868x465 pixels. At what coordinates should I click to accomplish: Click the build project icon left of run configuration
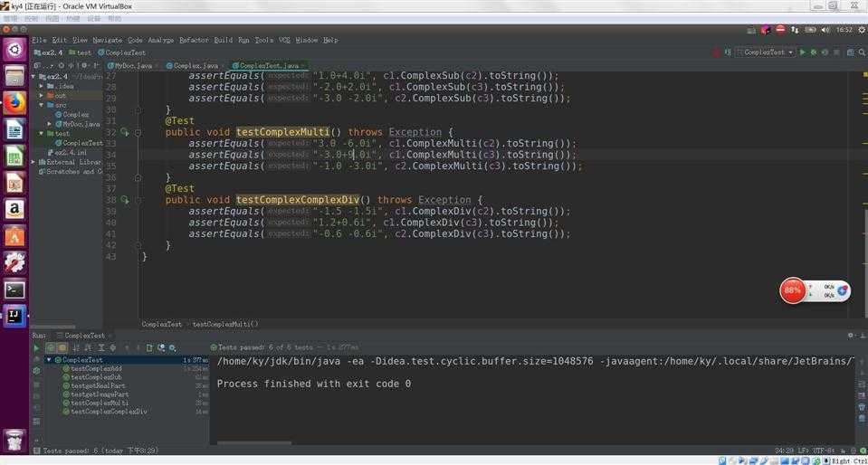click(728, 52)
